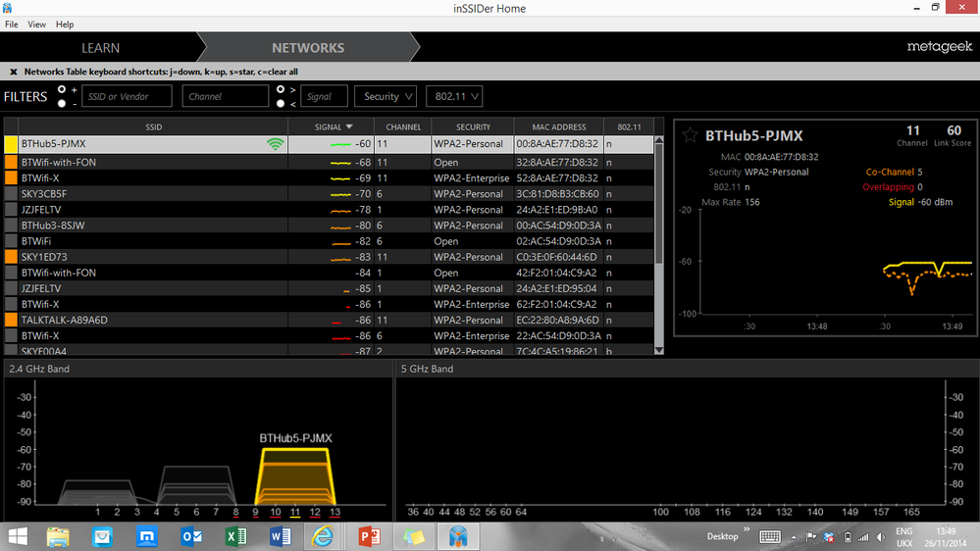Sort by the SECURITY column header

click(x=473, y=126)
